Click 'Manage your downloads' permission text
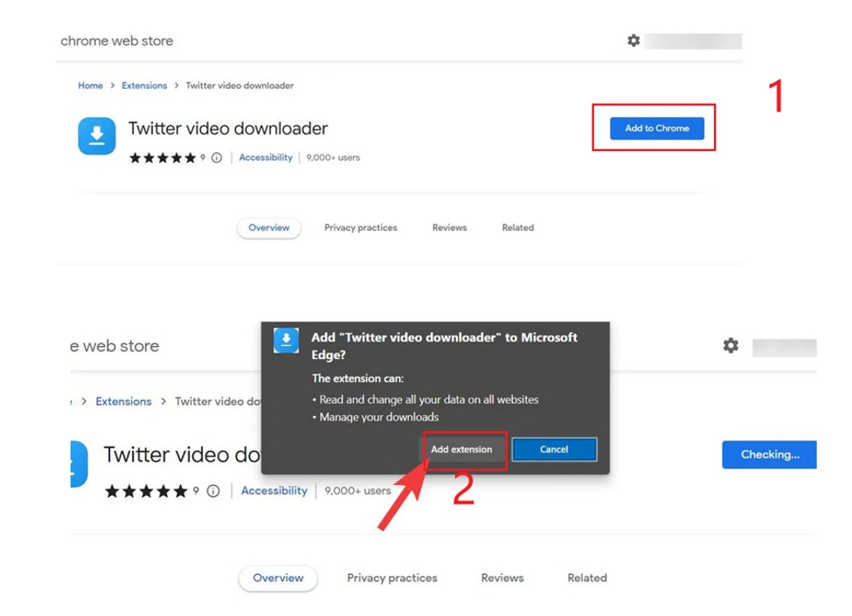The image size is (852, 616). click(378, 417)
